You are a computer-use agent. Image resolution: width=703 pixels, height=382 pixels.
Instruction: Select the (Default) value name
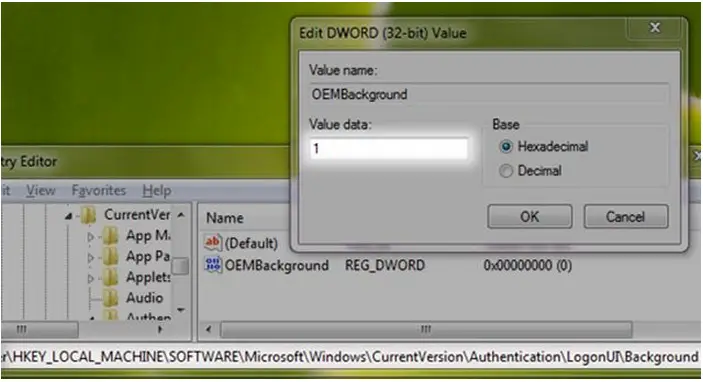[x=251, y=243]
